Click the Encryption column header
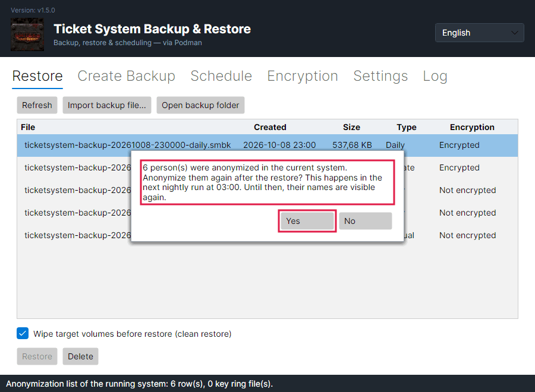Image resolution: width=535 pixels, height=392 pixels. (x=472, y=127)
